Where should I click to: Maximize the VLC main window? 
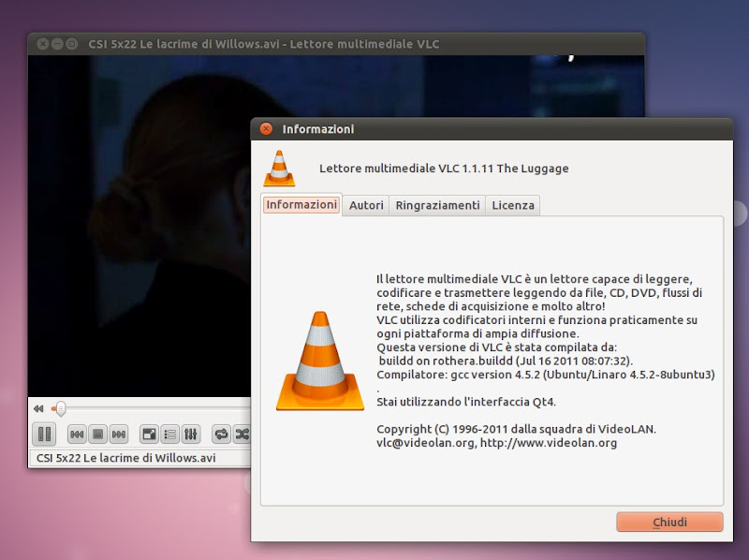72,44
